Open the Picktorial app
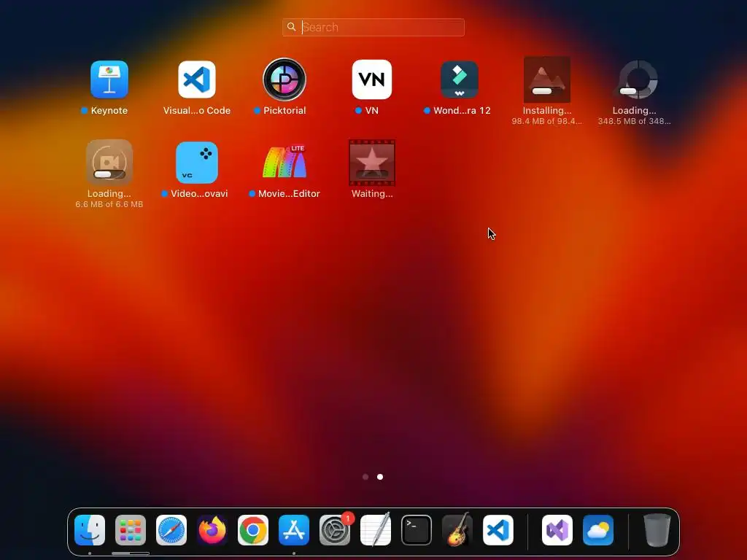 (x=285, y=79)
